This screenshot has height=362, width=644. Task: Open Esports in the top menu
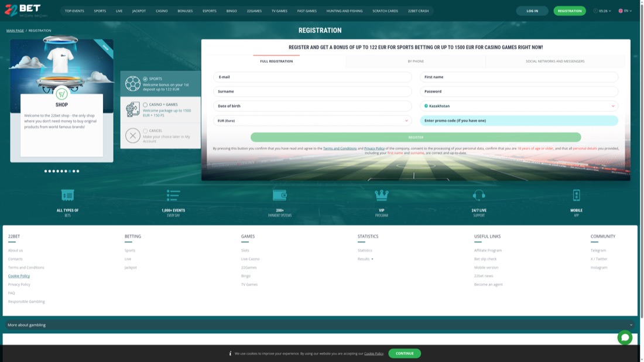tap(210, 11)
